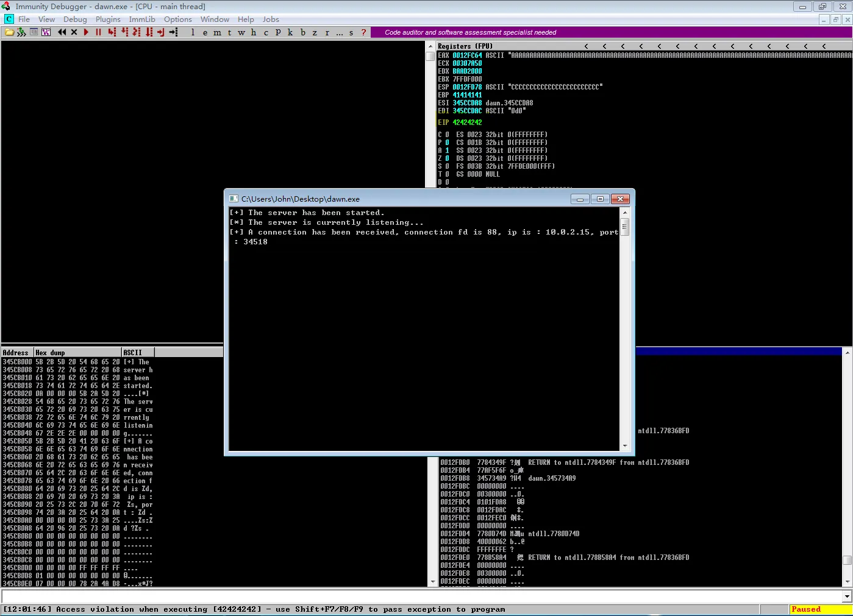Open the Options menu
853x616 pixels.
178,19
